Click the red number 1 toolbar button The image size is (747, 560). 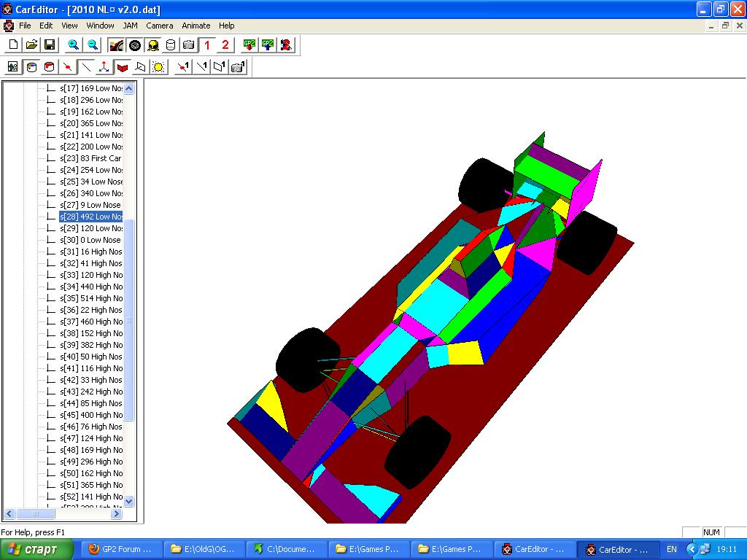point(207,45)
